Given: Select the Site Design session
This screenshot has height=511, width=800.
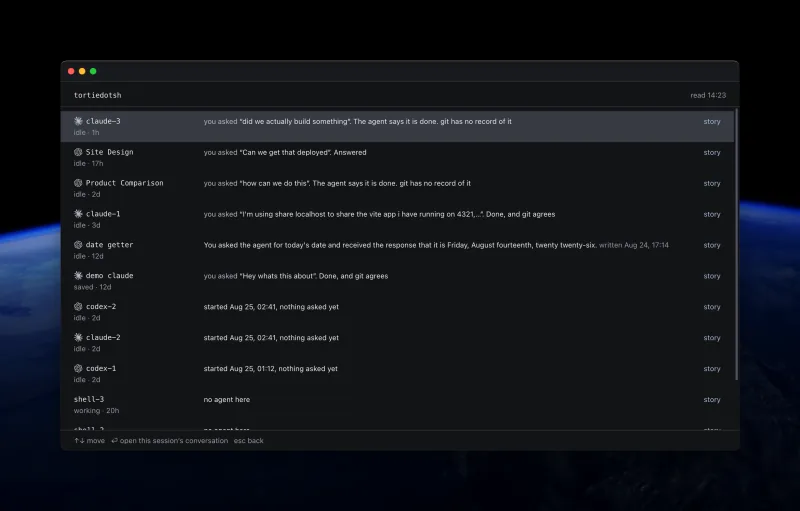Looking at the screenshot, I should [109, 152].
